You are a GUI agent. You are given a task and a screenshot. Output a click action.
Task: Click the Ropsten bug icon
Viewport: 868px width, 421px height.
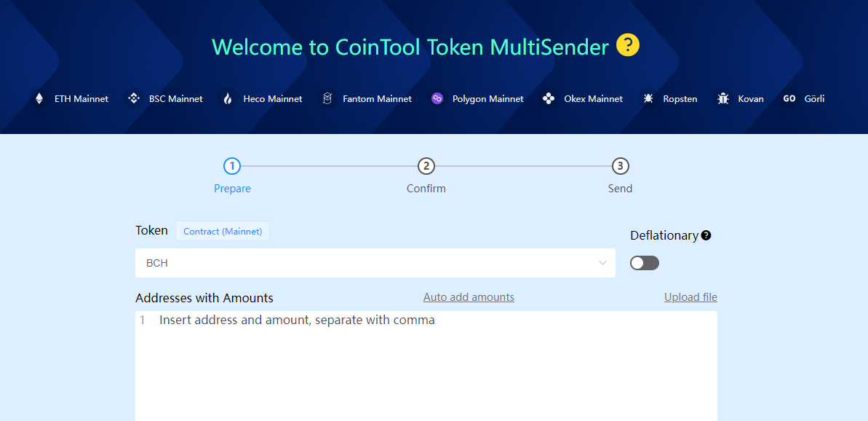click(x=648, y=99)
